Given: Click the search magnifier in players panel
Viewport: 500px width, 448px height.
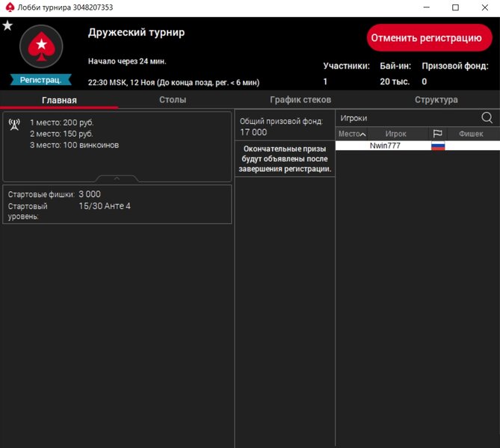Looking at the screenshot, I should [x=487, y=117].
